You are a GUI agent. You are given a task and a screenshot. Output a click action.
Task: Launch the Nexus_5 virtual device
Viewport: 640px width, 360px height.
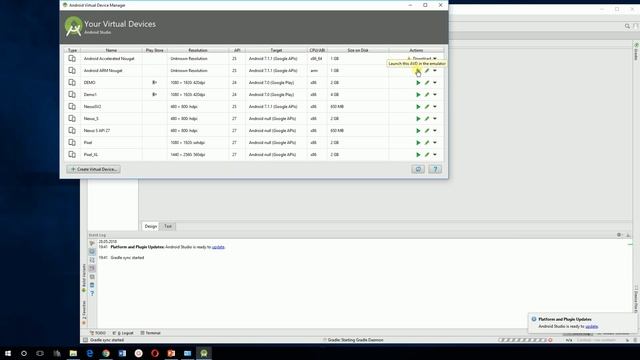(418, 119)
